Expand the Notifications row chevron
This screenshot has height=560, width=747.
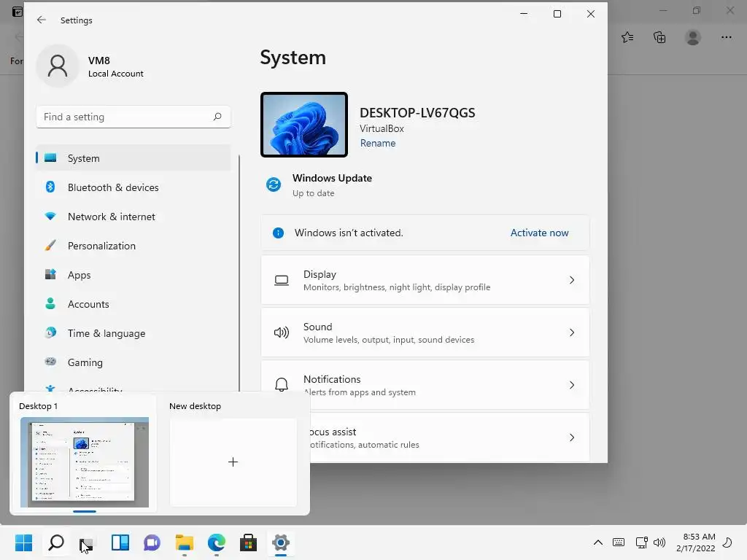(572, 385)
